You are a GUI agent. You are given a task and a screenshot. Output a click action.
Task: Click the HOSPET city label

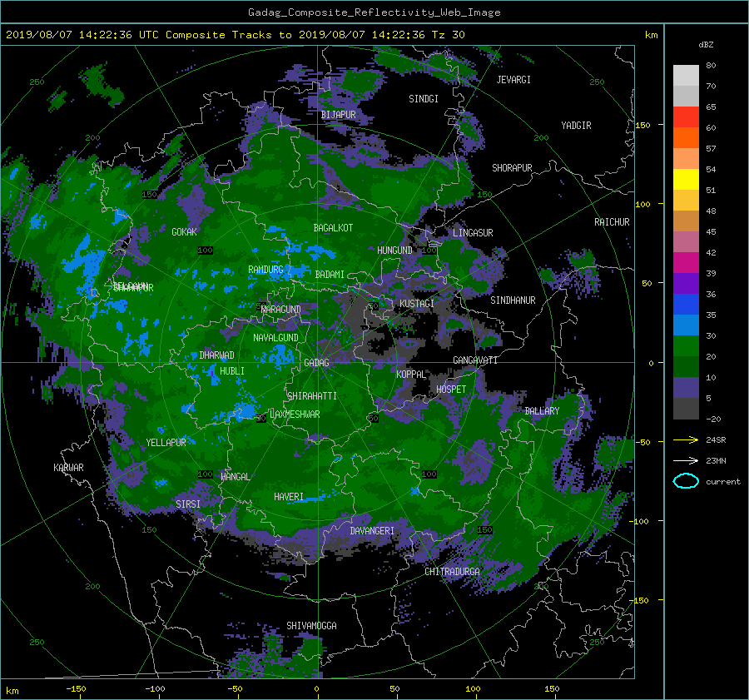451,390
